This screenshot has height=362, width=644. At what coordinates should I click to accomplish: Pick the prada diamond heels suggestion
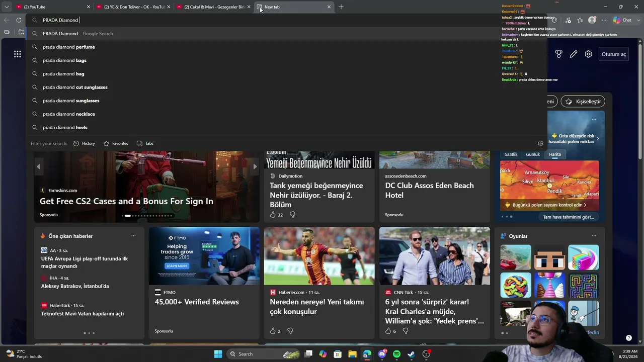click(286, 127)
